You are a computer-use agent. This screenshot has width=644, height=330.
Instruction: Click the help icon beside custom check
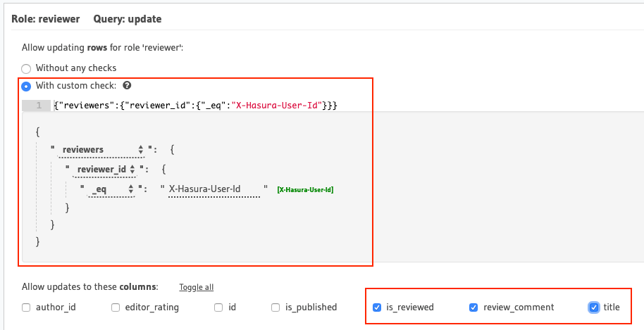point(127,86)
